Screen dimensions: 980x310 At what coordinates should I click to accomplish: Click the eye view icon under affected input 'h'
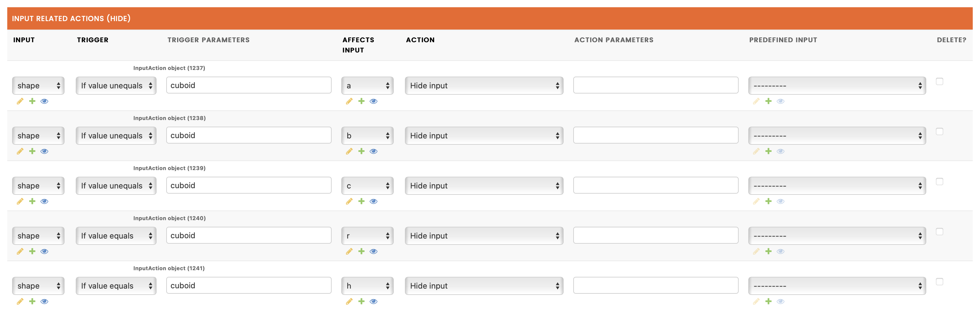pyautogui.click(x=374, y=302)
